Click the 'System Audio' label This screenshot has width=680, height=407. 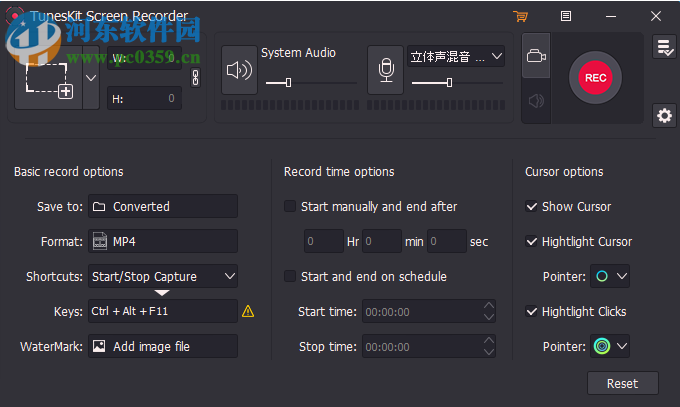pyautogui.click(x=298, y=53)
